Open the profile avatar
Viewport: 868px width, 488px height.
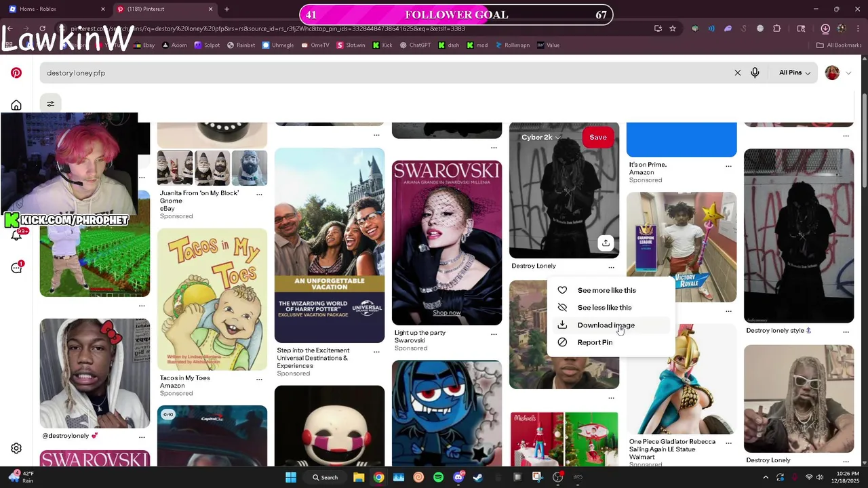(x=832, y=73)
